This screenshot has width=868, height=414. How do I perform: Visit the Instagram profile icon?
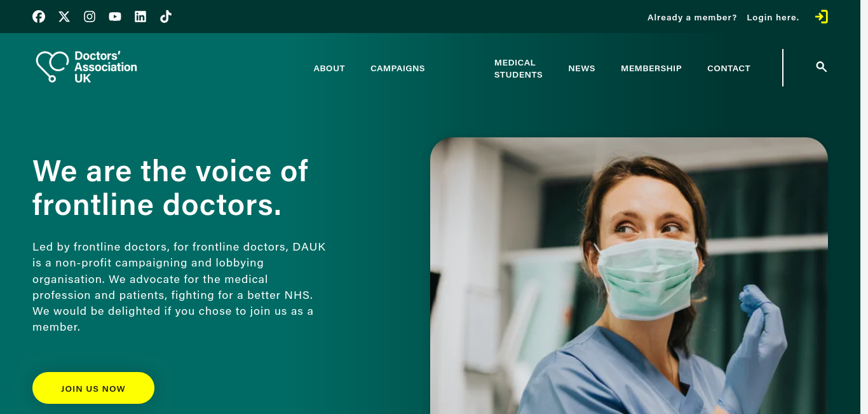(x=90, y=17)
